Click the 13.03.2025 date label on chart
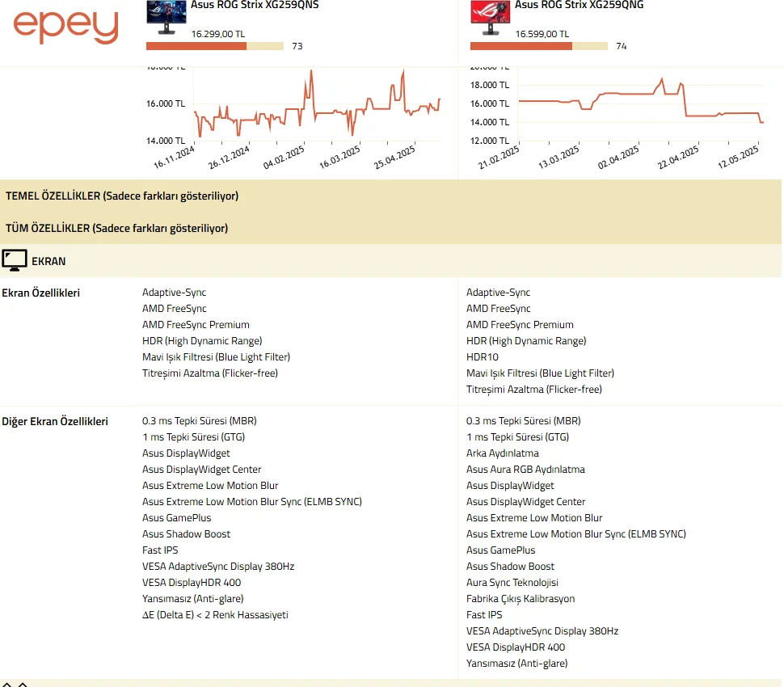784x687 pixels. [x=558, y=157]
